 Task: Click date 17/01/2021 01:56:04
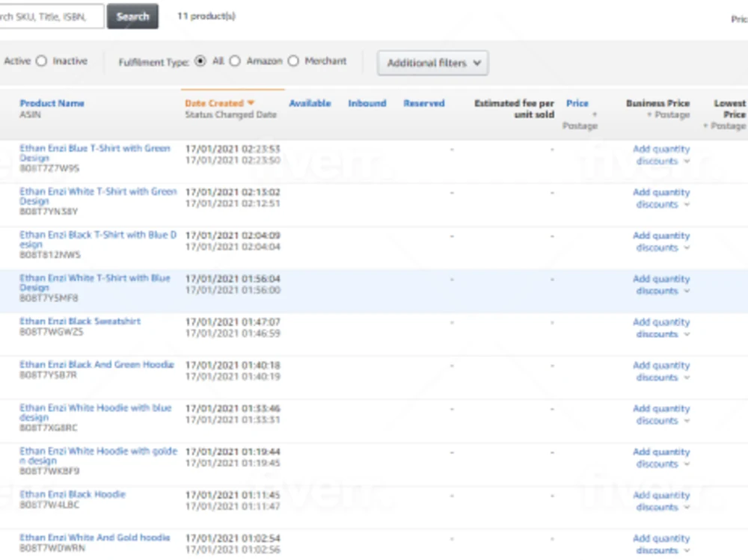tap(233, 279)
